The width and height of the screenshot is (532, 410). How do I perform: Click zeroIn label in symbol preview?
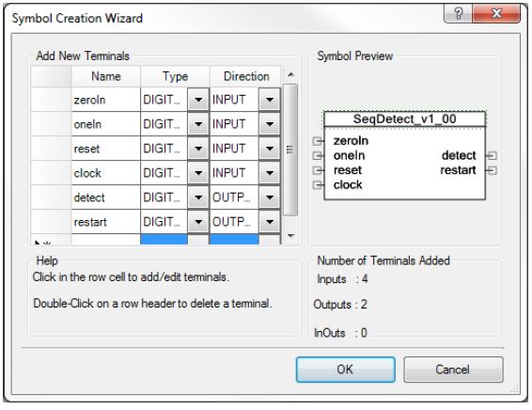pyautogui.click(x=351, y=140)
